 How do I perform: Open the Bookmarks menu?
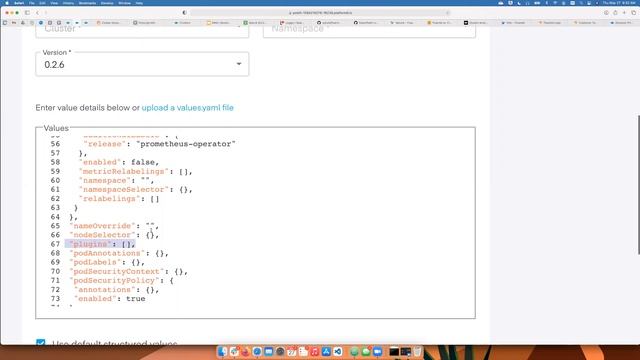87,3
